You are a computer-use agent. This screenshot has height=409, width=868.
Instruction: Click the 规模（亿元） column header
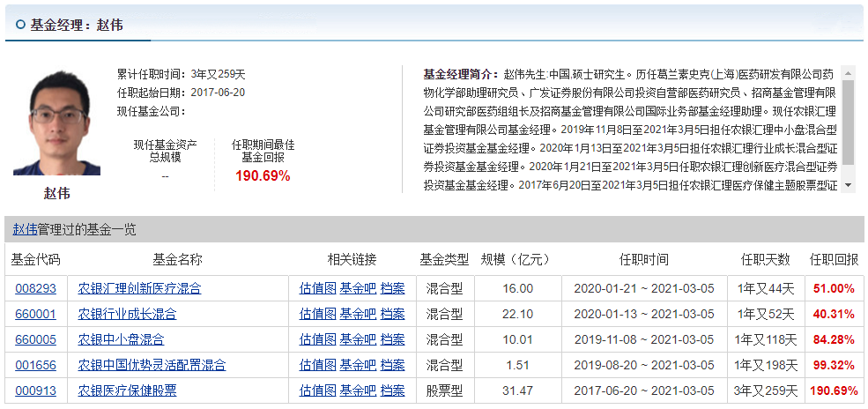click(516, 259)
